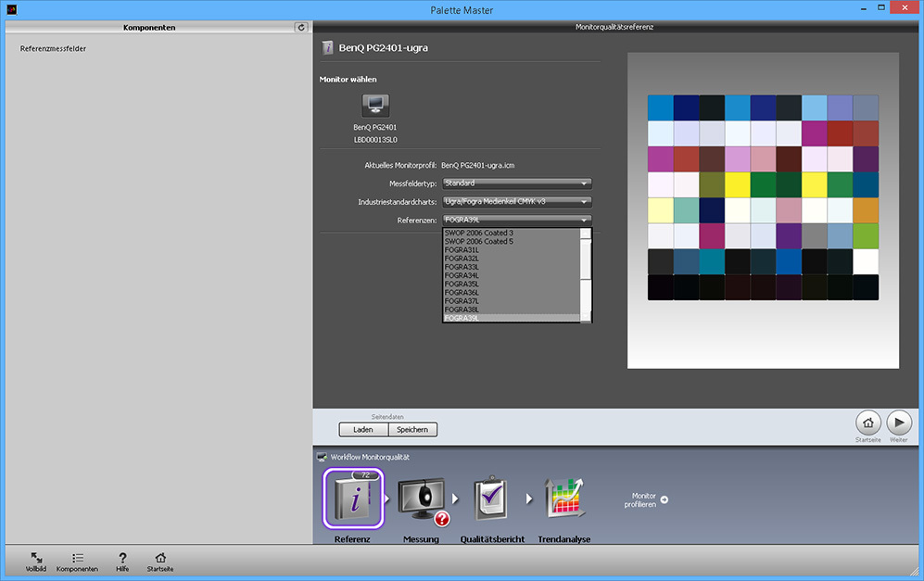This screenshot has height=581, width=924.
Task: Open the Trendanalyse chart icon
Action: (564, 499)
